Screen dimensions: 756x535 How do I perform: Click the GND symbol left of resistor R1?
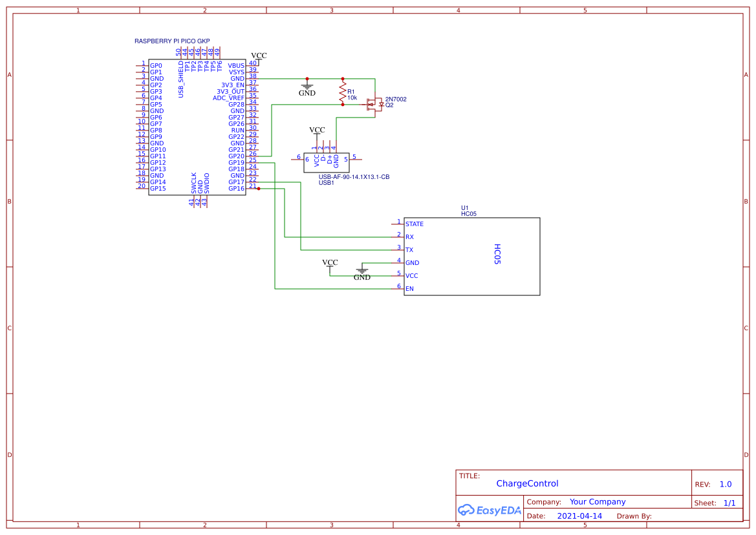click(307, 89)
